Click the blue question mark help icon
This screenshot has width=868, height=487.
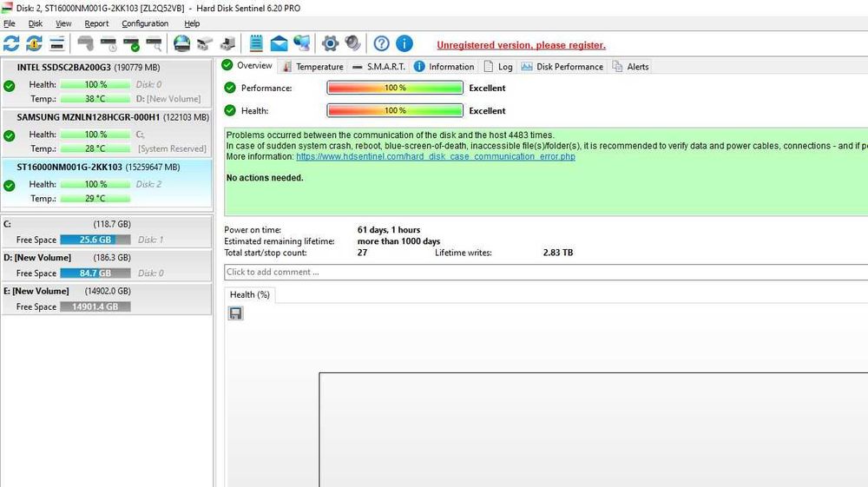coord(381,43)
